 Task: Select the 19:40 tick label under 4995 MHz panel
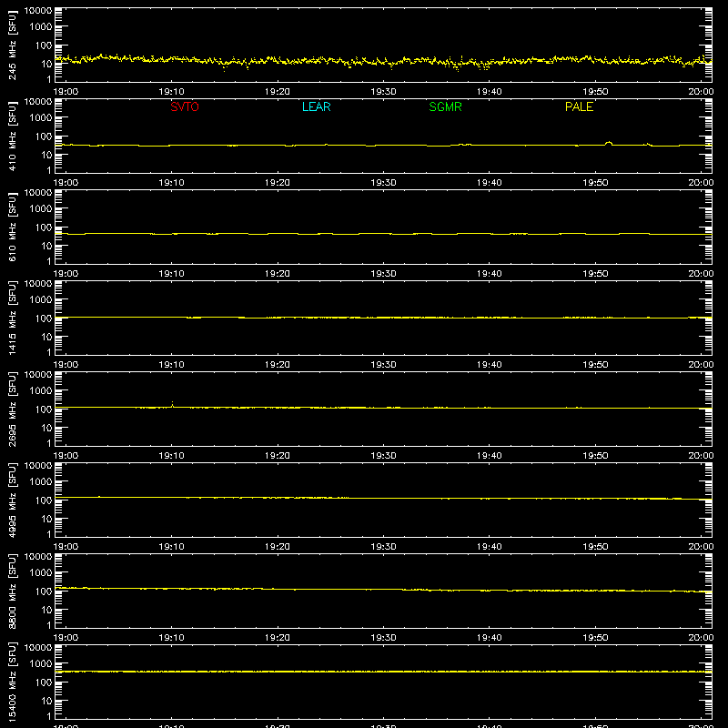coord(489,547)
